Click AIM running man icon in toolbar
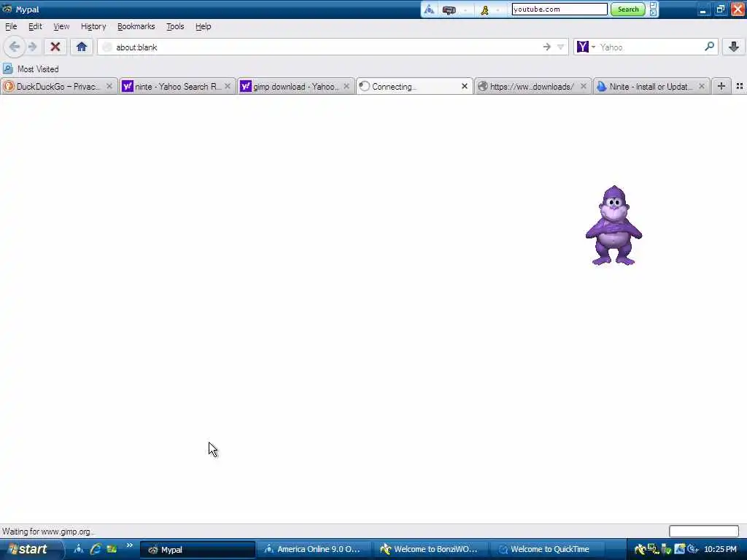The height and width of the screenshot is (560, 747). point(484,9)
